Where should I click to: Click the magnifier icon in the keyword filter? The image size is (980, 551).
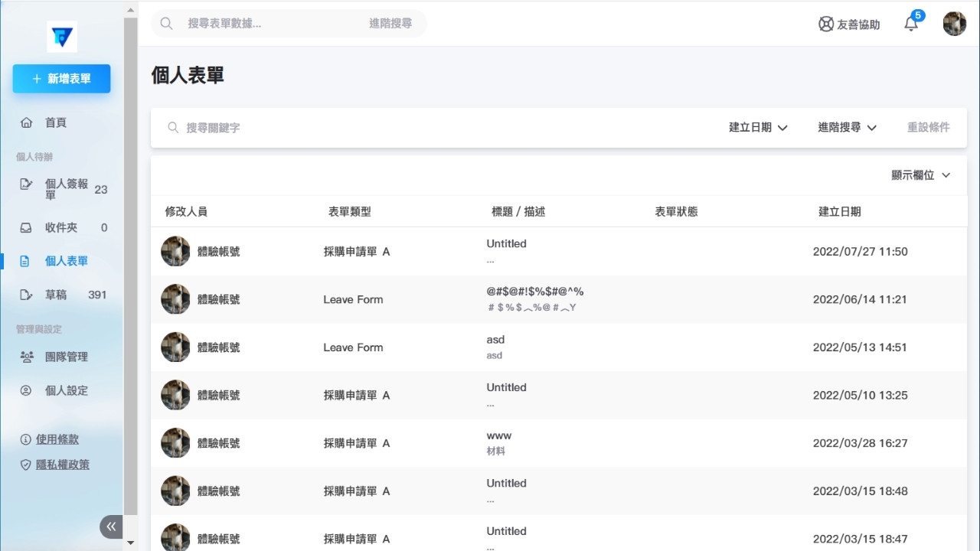pyautogui.click(x=173, y=128)
